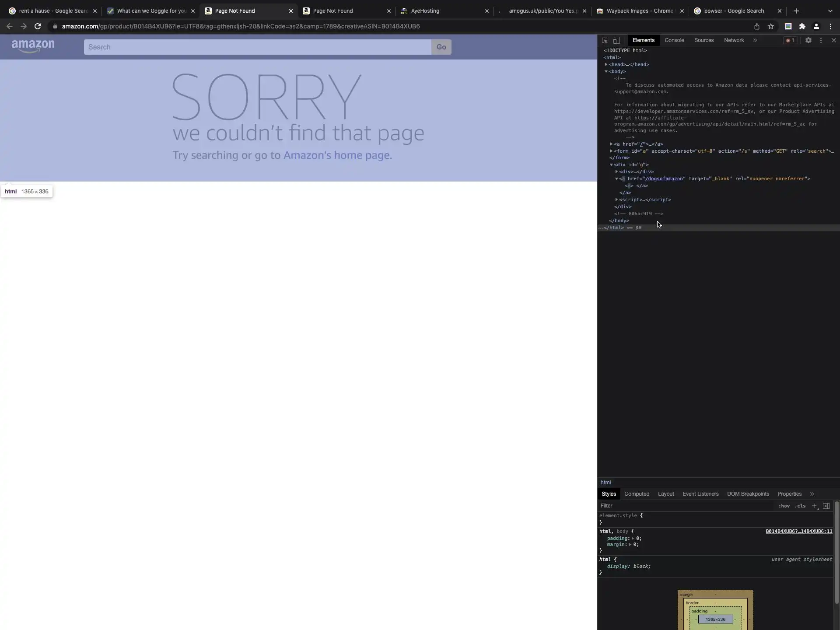Open the Chrome extensions puzzle icon

tap(802, 26)
